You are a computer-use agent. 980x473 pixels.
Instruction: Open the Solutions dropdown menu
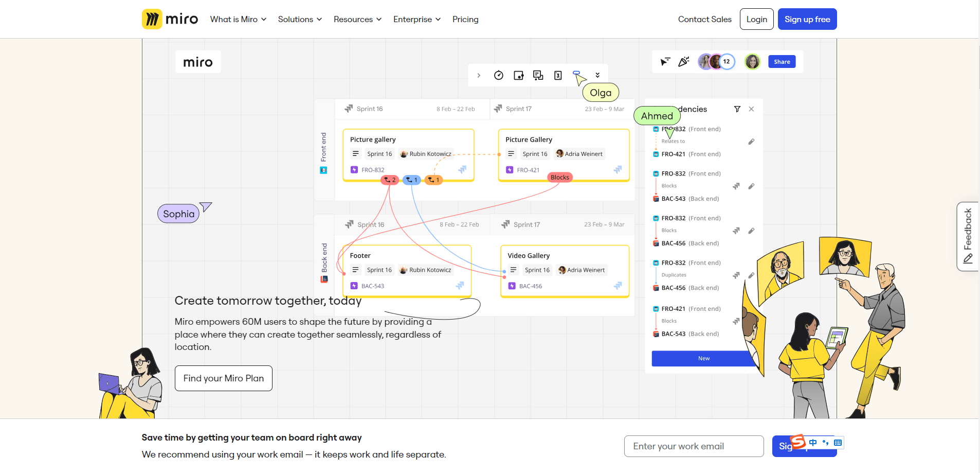(x=300, y=19)
